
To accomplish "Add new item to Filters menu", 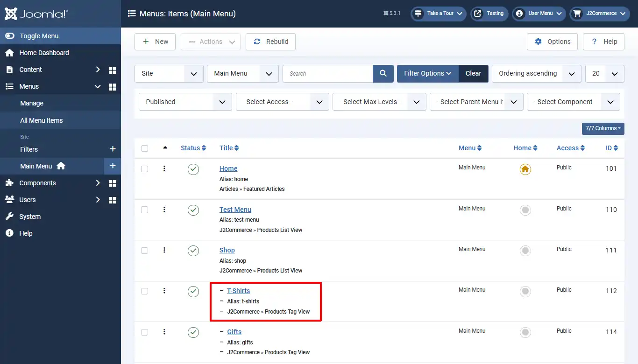I will [x=113, y=149].
